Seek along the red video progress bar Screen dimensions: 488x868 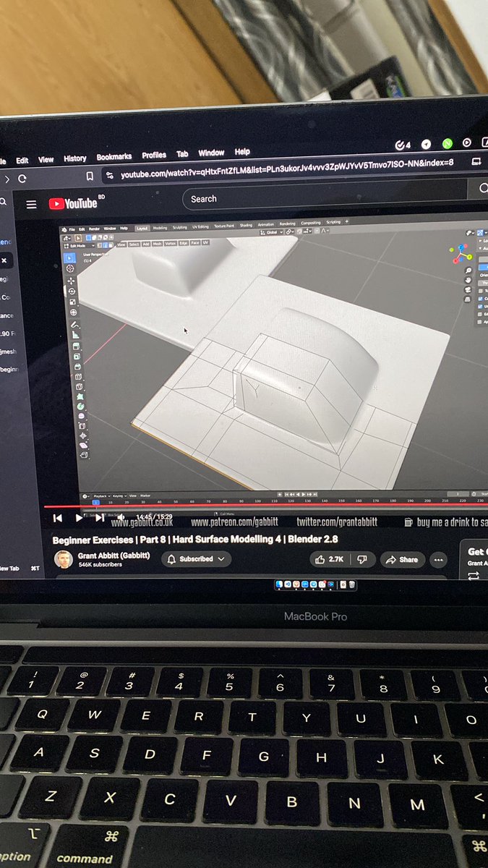pyautogui.click(x=265, y=506)
